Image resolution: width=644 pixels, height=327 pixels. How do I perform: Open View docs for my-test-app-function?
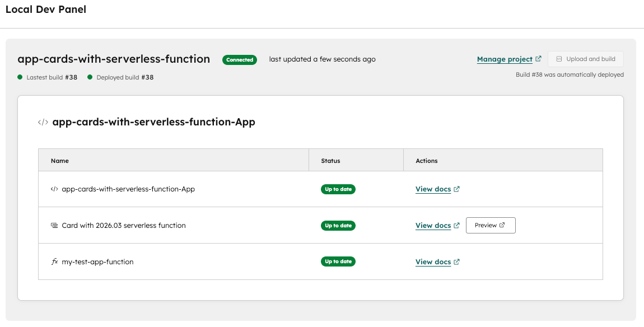click(x=433, y=262)
